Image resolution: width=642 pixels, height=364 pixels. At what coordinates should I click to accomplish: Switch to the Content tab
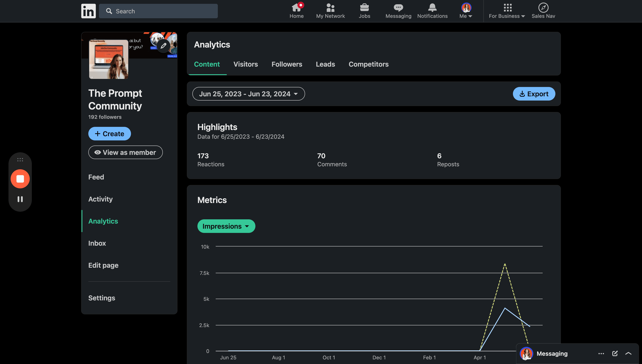pyautogui.click(x=207, y=64)
